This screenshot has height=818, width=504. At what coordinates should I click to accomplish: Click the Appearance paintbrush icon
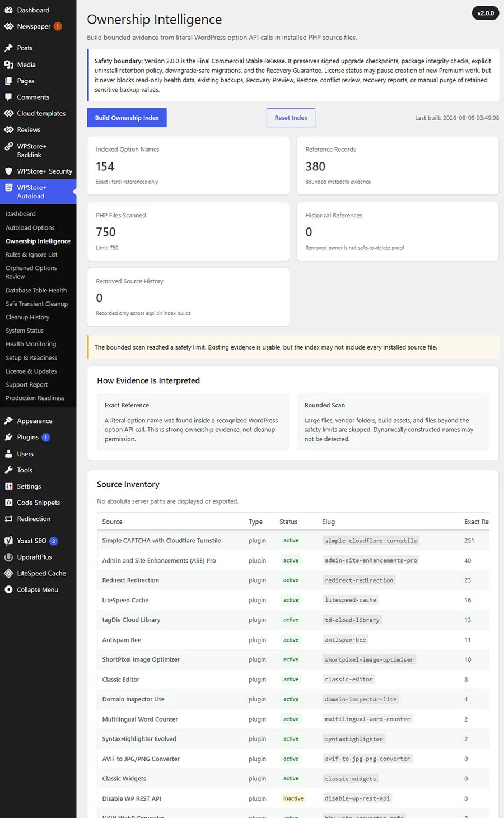8,421
